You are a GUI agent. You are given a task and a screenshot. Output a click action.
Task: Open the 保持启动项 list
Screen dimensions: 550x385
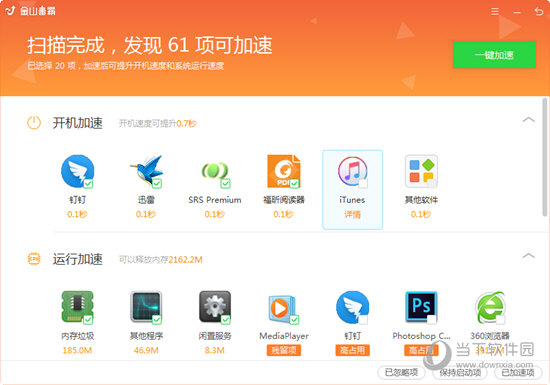[460, 372]
